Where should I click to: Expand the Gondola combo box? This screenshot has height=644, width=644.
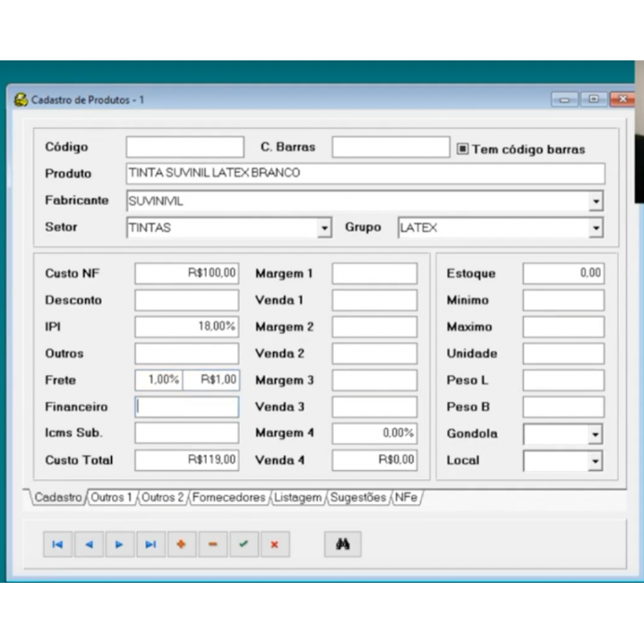point(595,434)
